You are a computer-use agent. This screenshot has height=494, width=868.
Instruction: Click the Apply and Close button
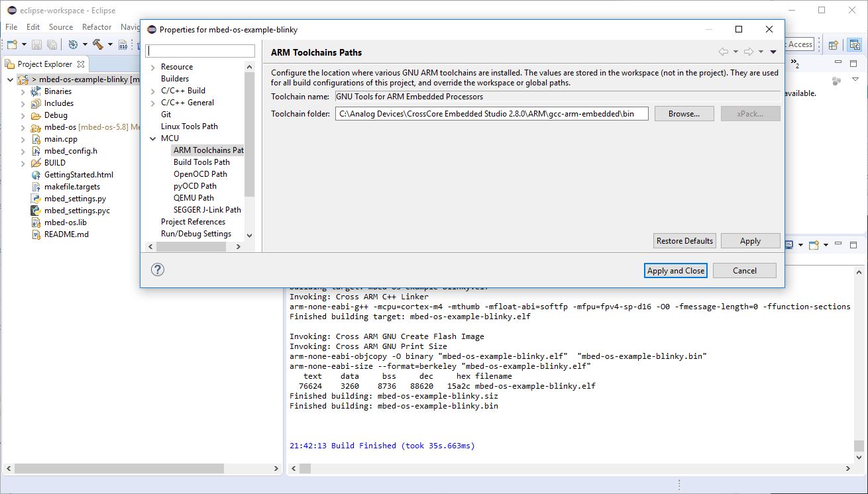pyautogui.click(x=676, y=270)
